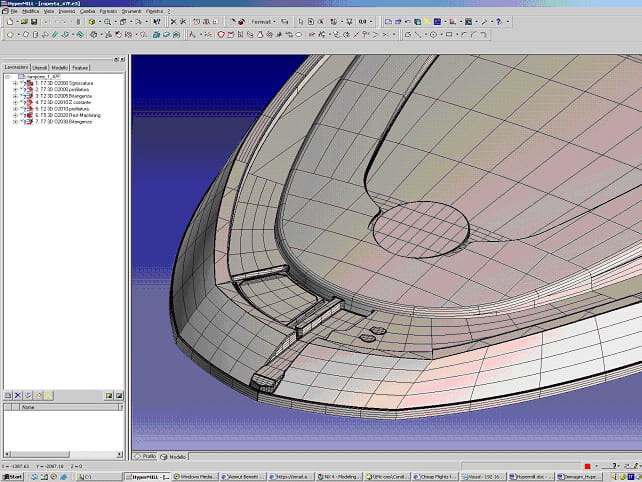
Task: Click the undo arrow icon in right toolbar
Action: 408,22
